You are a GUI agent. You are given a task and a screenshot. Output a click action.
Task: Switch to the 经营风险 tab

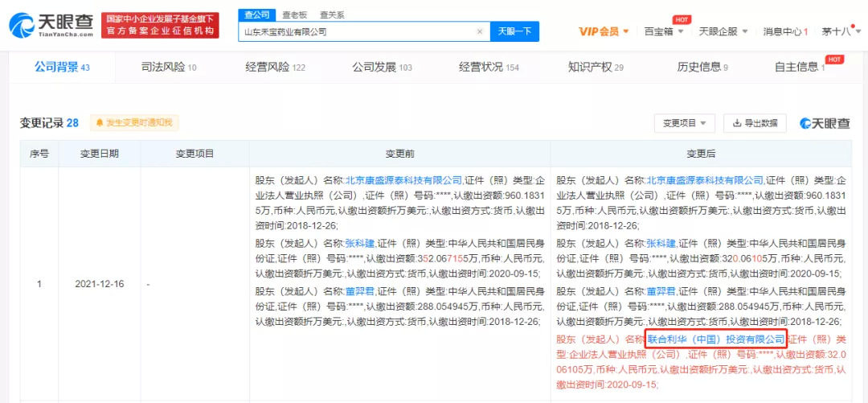[x=275, y=68]
